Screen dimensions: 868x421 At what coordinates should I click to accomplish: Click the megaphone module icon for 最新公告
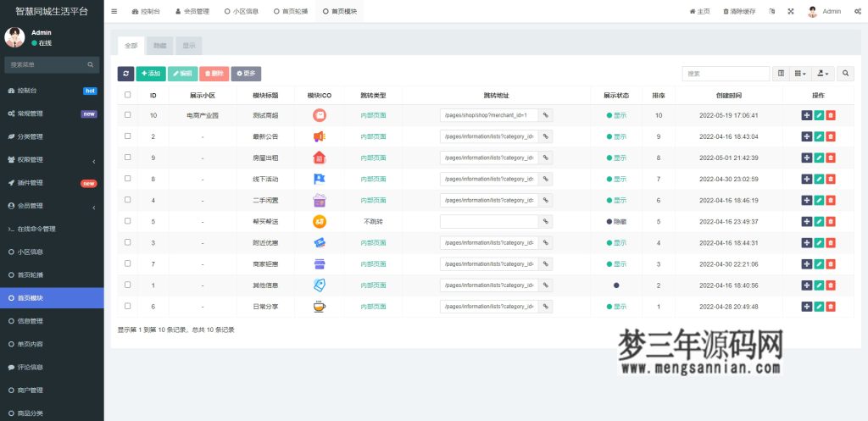(x=320, y=136)
